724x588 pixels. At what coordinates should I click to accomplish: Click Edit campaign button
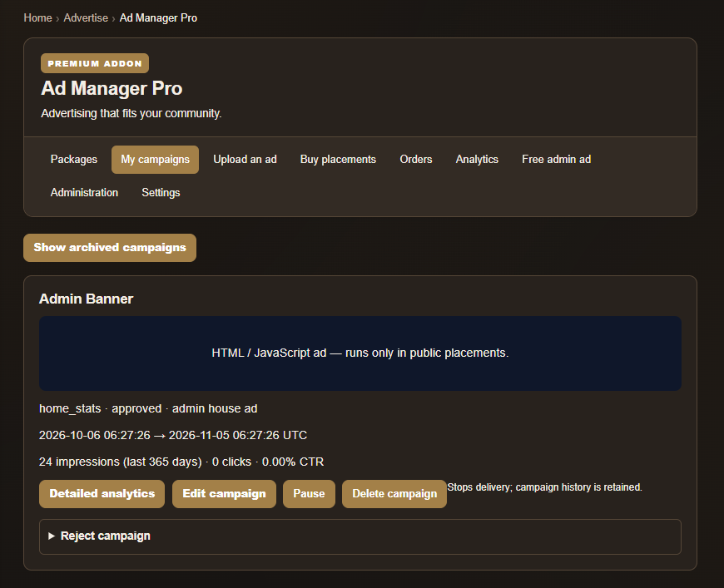(224, 494)
